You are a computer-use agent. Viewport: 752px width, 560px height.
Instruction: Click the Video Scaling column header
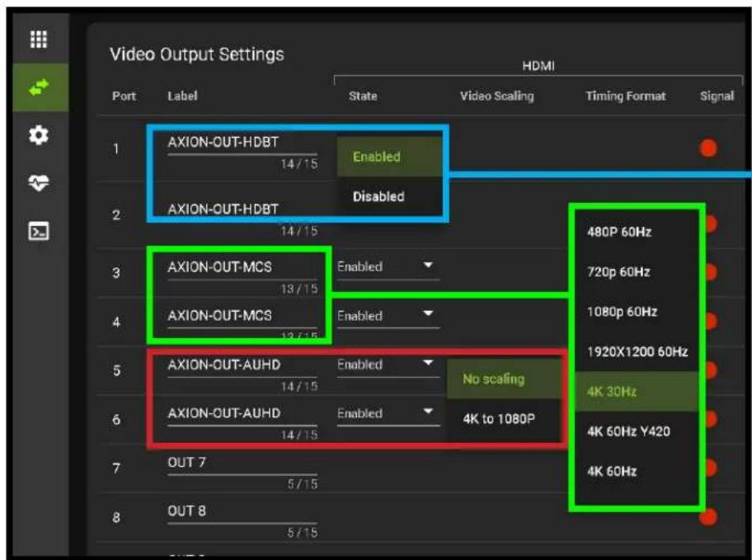[497, 96]
